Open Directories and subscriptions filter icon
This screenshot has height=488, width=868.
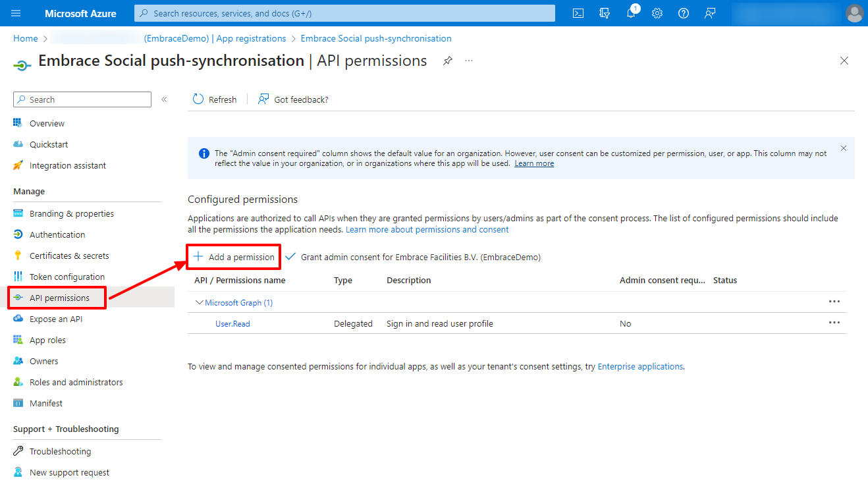click(x=605, y=13)
